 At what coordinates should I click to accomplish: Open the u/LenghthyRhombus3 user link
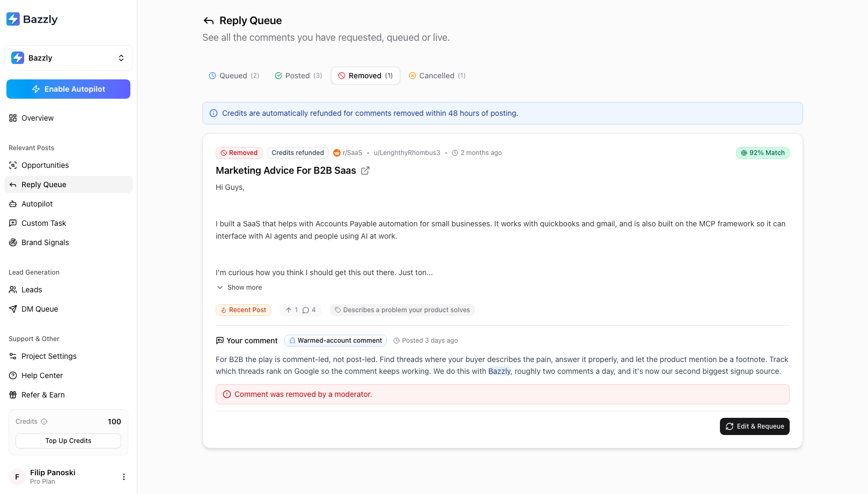coord(407,153)
